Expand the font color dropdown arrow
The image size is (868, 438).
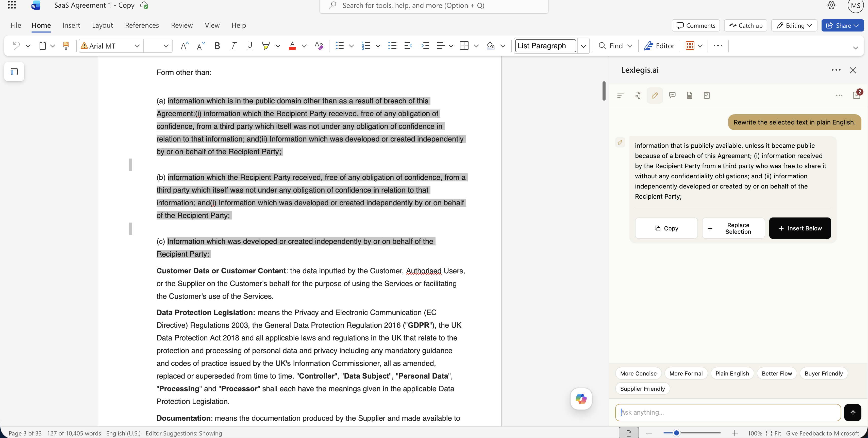click(304, 46)
